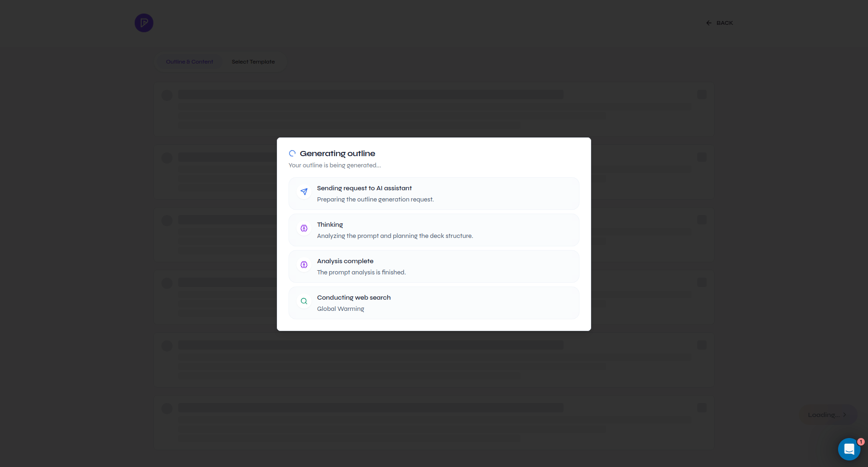Click the brain icon beside Analysis complete
This screenshot has height=467, width=868.
pos(304,265)
